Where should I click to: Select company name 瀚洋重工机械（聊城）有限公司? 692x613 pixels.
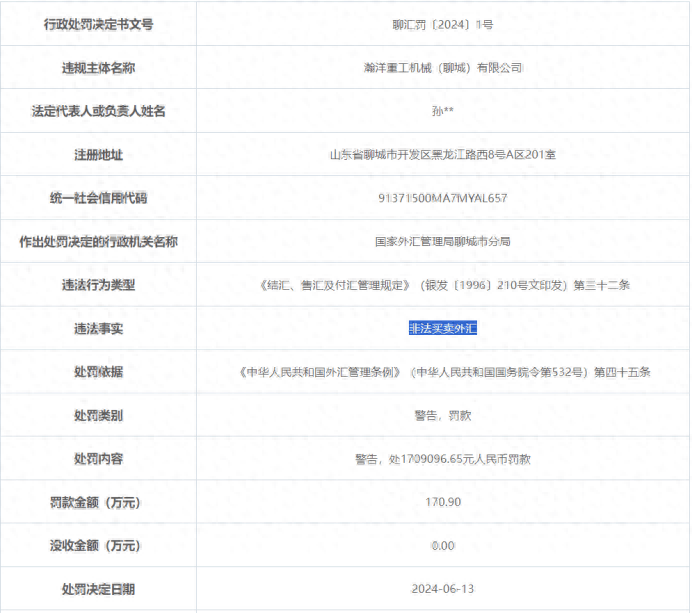pos(443,68)
